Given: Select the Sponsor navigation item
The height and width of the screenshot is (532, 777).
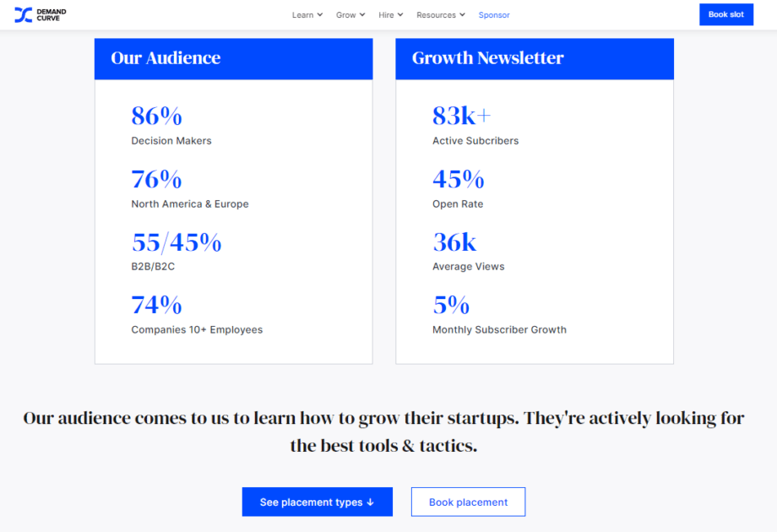Looking at the screenshot, I should click(x=494, y=14).
